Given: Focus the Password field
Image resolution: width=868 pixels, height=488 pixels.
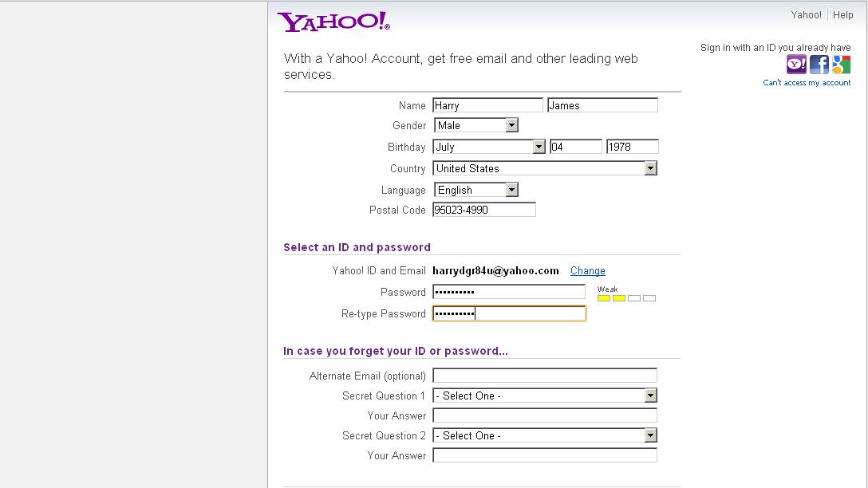Looking at the screenshot, I should [x=509, y=292].
